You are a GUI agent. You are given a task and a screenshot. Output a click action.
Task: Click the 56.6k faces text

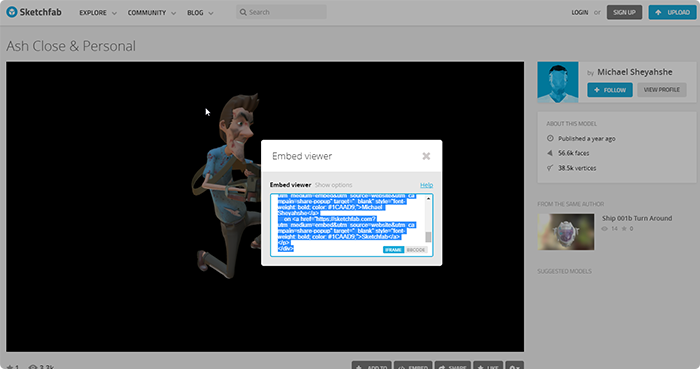point(573,153)
